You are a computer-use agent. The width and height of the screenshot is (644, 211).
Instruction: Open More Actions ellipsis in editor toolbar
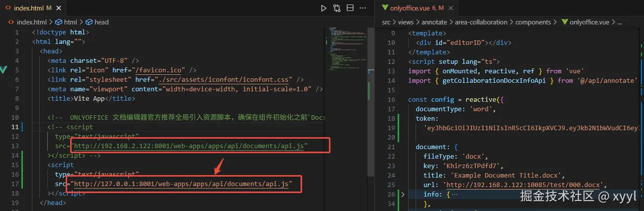click(363, 8)
